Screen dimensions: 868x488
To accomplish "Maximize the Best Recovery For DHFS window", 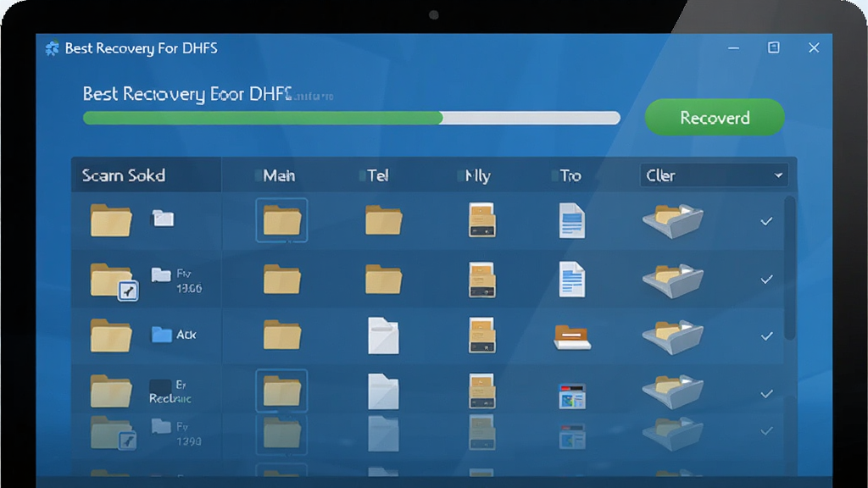I will pyautogui.click(x=773, y=47).
